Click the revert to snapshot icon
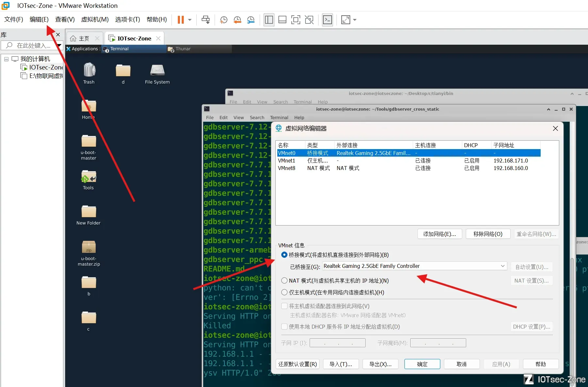 237,20
